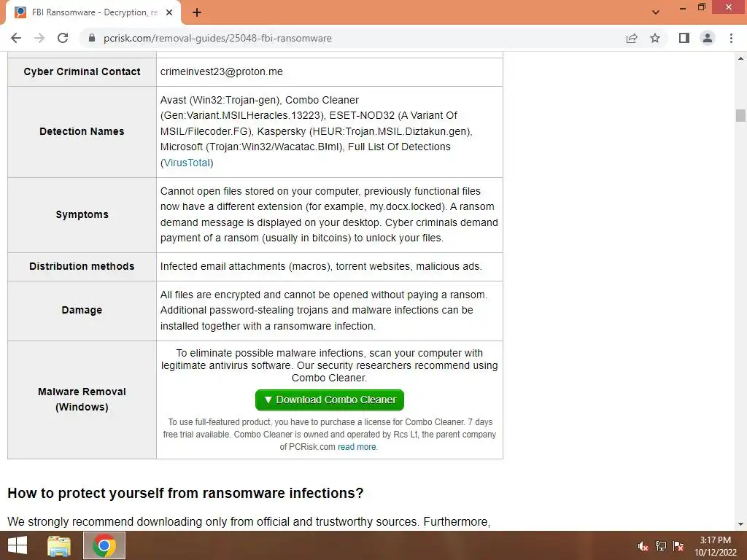Follow the 'read more' link
Screen dimensions: 747x560
[357, 447]
